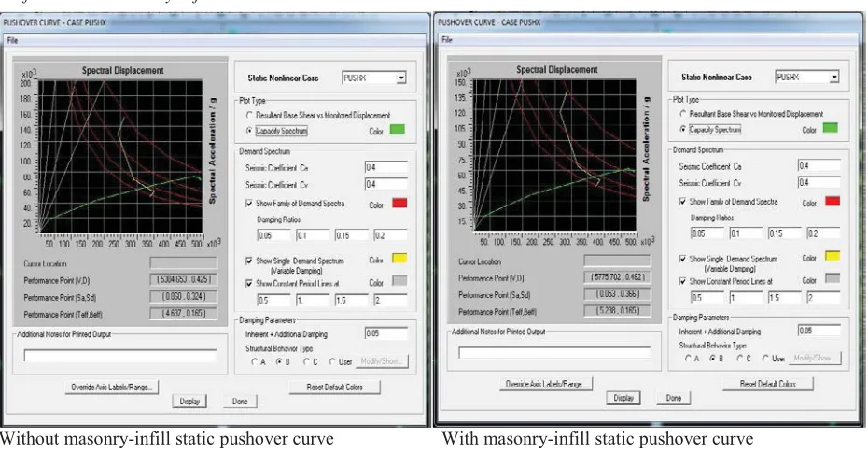
Task: Click constant period 0.5 field in left window
Action: pos(274,300)
